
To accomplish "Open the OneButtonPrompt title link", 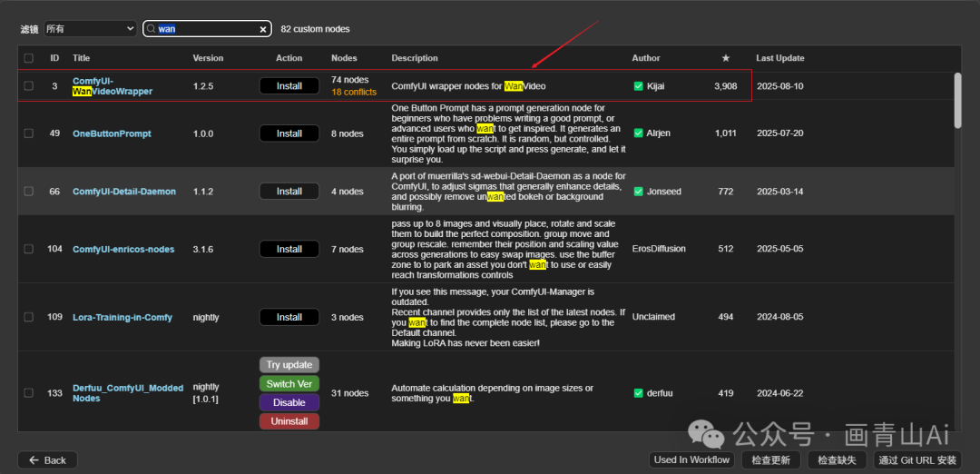I will [112, 133].
